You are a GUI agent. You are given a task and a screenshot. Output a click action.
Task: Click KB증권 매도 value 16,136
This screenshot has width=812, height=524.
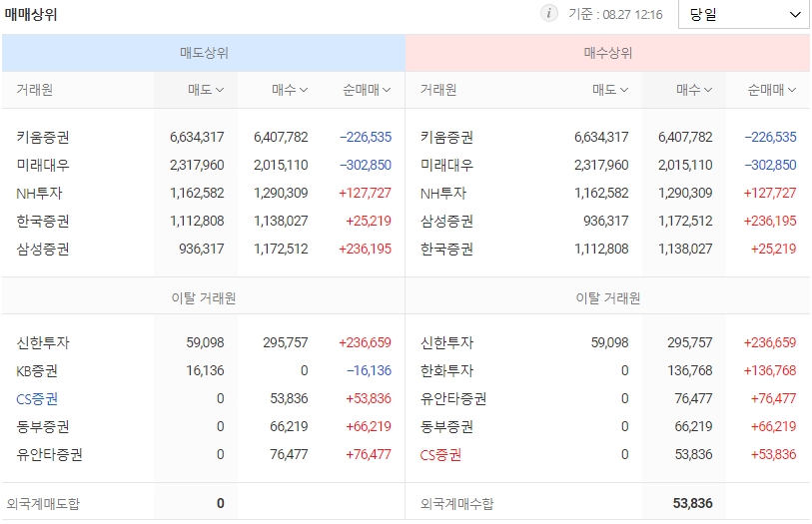pos(205,371)
